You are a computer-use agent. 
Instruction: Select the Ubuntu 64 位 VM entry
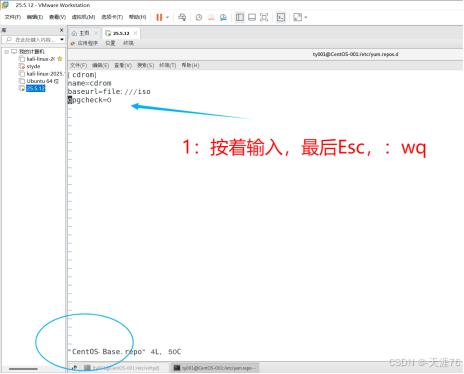point(43,81)
